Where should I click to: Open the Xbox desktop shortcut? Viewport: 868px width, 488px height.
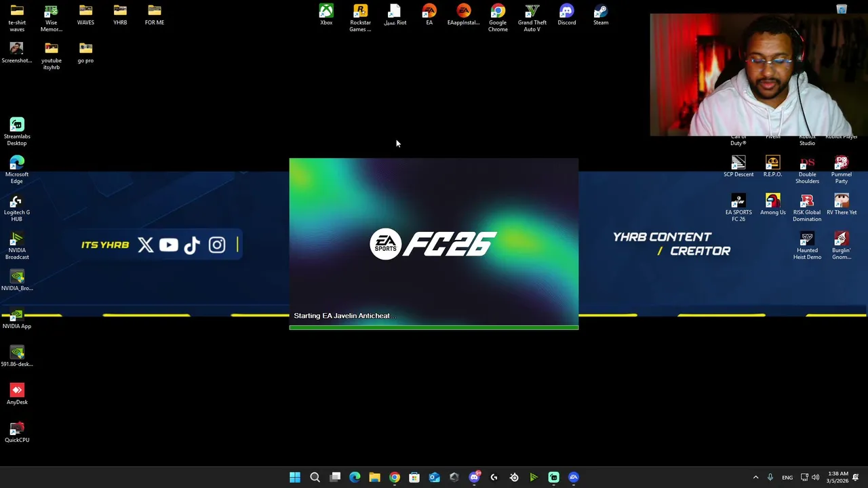coord(326,15)
